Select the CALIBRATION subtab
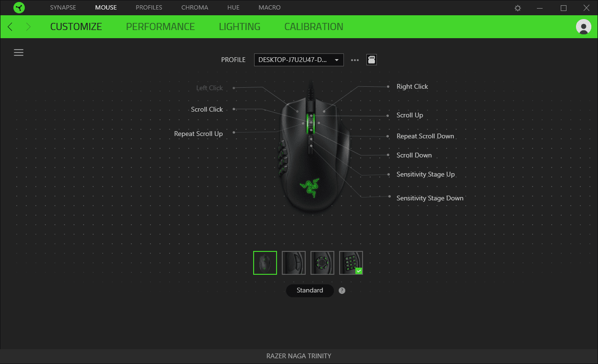 (314, 27)
